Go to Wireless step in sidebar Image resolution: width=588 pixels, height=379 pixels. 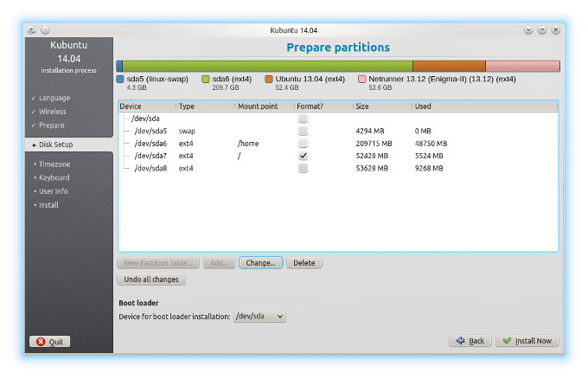coord(53,112)
